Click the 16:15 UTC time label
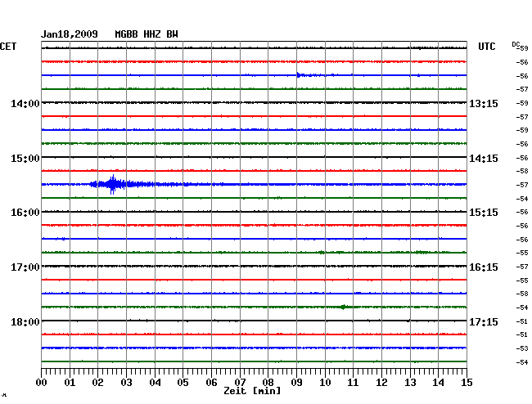Screen dimensions: 532x404 (x=484, y=267)
